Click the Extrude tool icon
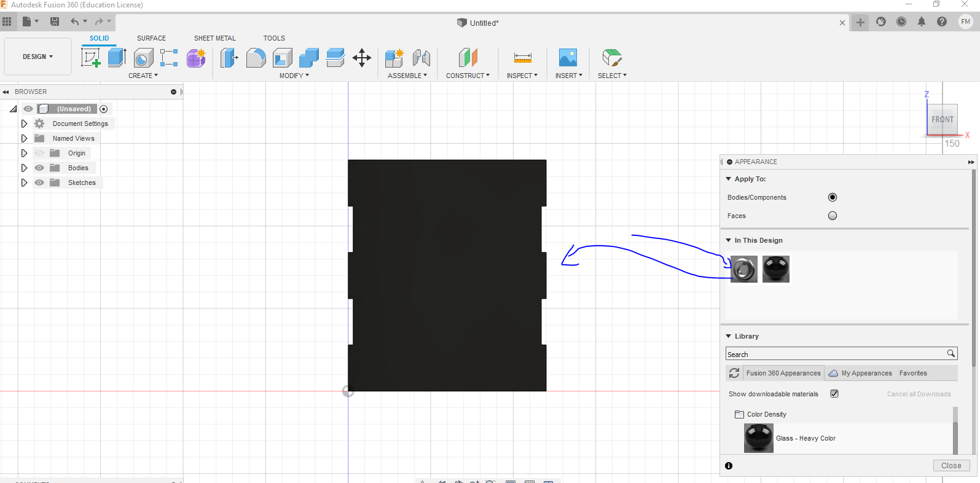 point(117,58)
